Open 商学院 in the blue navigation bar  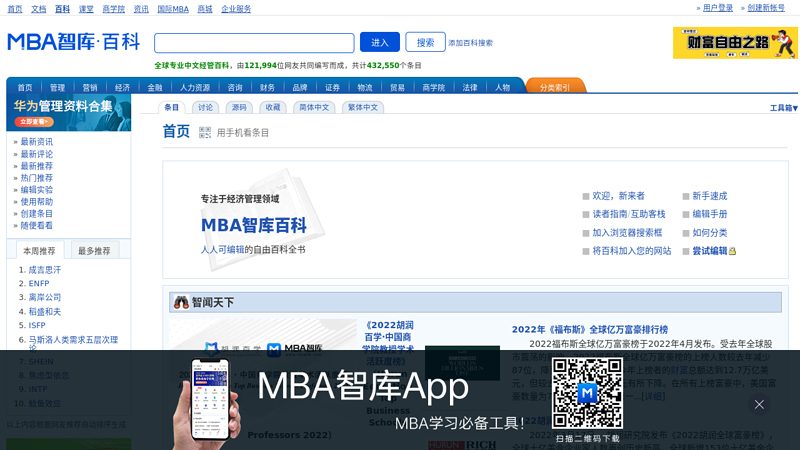coord(434,88)
